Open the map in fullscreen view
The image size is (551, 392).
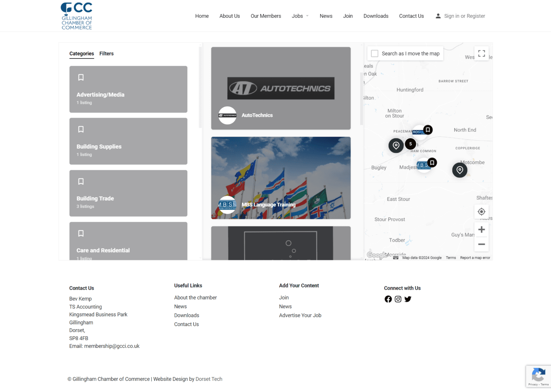(x=482, y=53)
